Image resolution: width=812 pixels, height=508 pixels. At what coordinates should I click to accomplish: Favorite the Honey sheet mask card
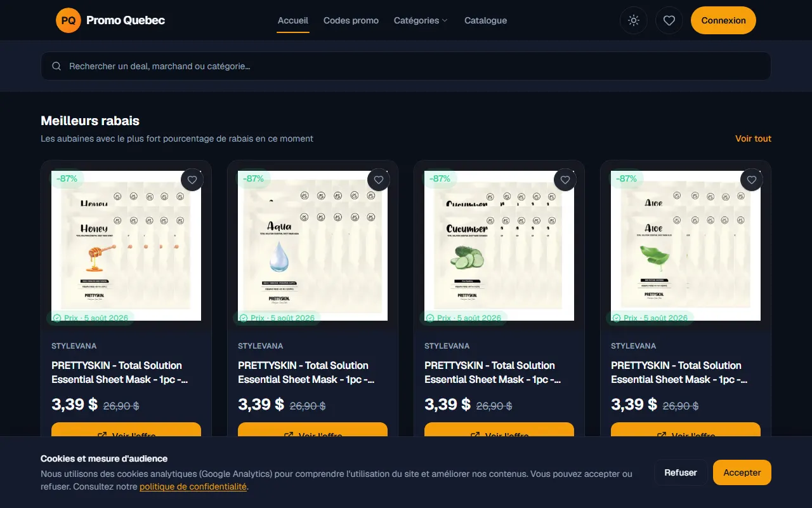(x=192, y=180)
